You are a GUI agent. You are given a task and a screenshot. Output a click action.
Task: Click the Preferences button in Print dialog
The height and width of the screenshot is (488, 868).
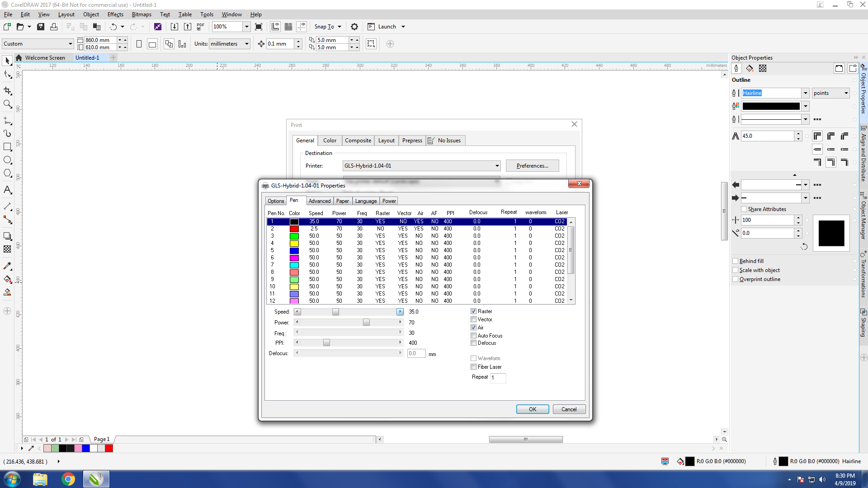pos(532,166)
